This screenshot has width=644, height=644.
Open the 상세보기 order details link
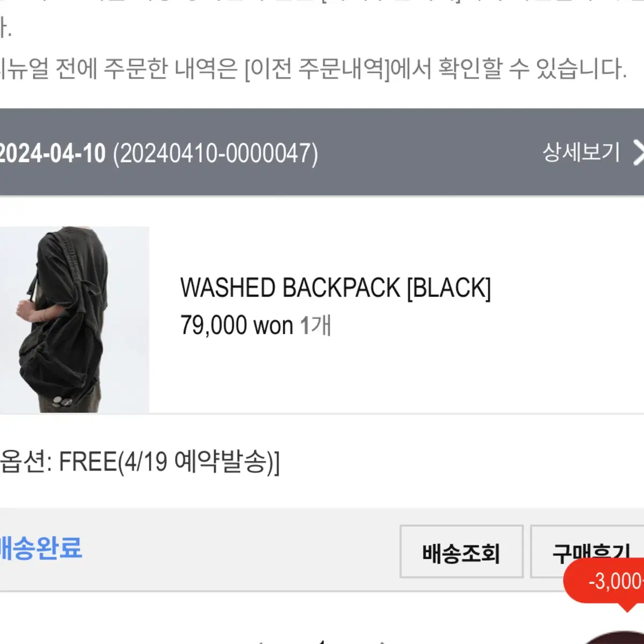pos(581,152)
